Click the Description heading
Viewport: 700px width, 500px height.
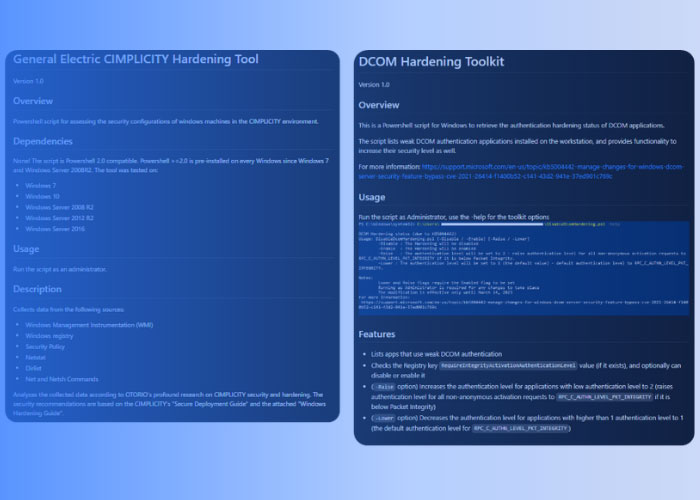point(38,289)
